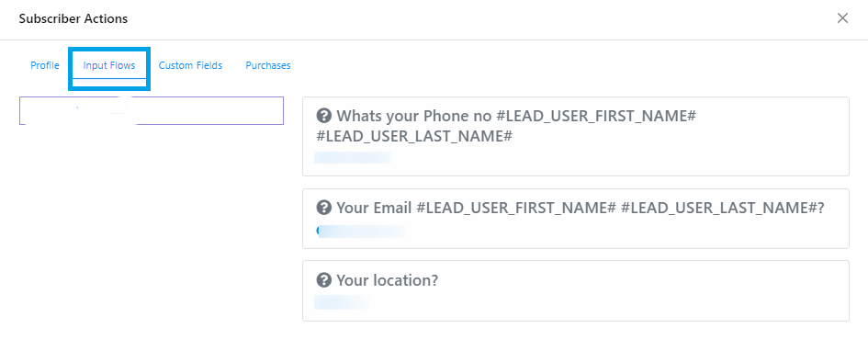Click the blurred answer under phone question

click(x=353, y=158)
